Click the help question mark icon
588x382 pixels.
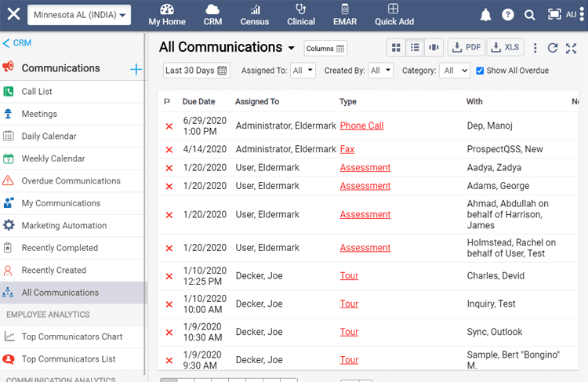pyautogui.click(x=508, y=15)
